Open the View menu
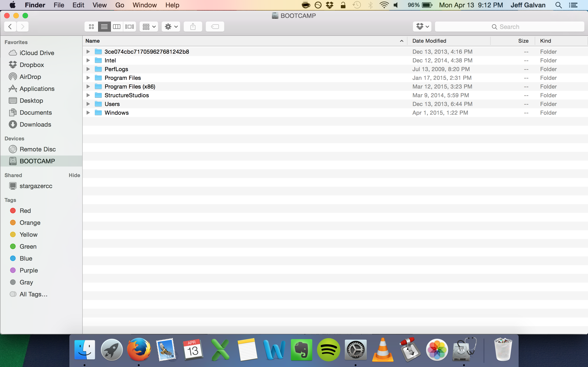Viewport: 588px width, 367px height. click(99, 5)
